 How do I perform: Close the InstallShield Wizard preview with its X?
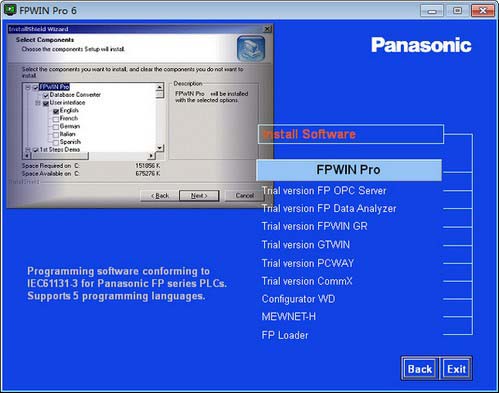click(x=267, y=29)
